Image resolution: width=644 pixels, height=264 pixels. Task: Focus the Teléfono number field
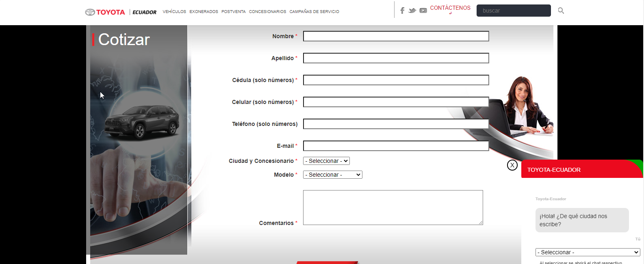pos(396,124)
